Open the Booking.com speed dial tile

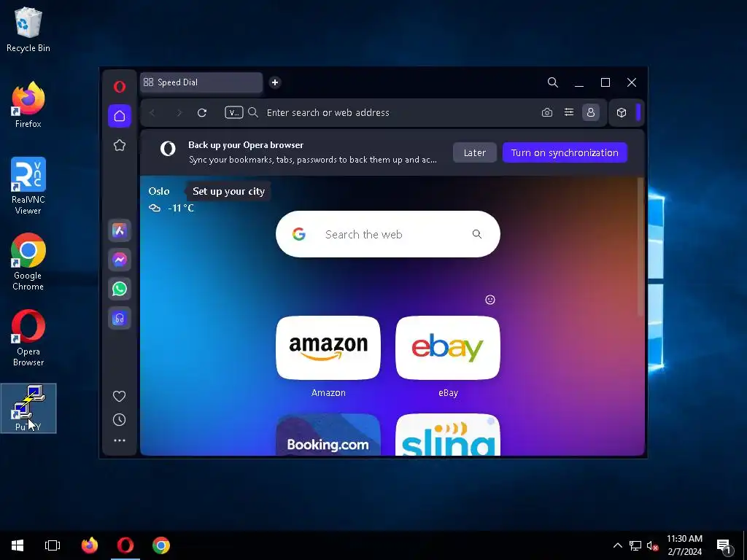click(x=328, y=435)
